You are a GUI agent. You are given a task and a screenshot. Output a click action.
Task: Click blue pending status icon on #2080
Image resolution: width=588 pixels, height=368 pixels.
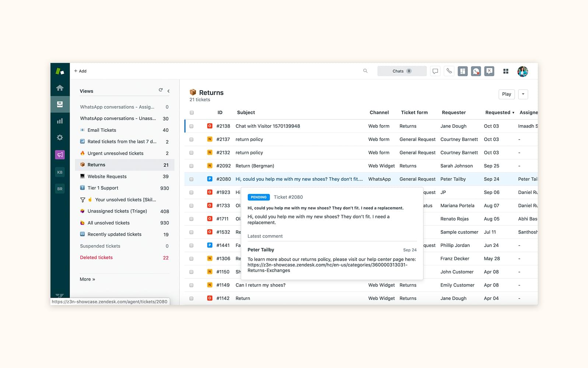pyautogui.click(x=210, y=179)
